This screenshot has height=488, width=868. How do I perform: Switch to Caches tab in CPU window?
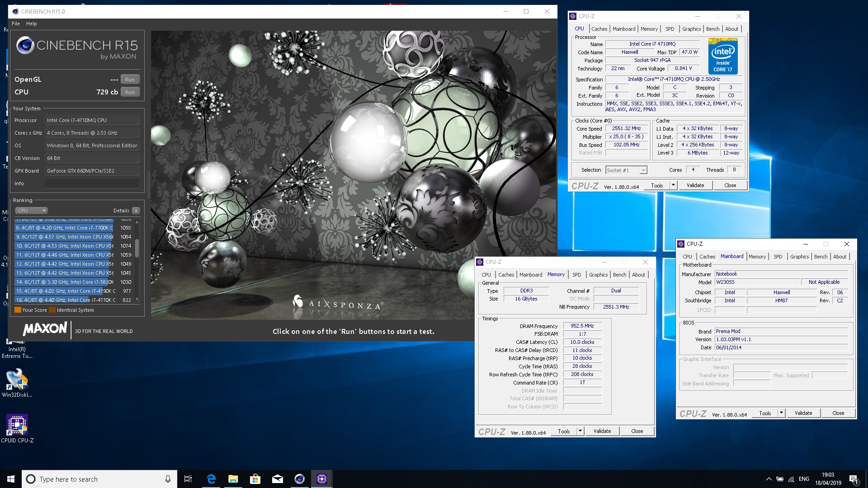(x=599, y=29)
